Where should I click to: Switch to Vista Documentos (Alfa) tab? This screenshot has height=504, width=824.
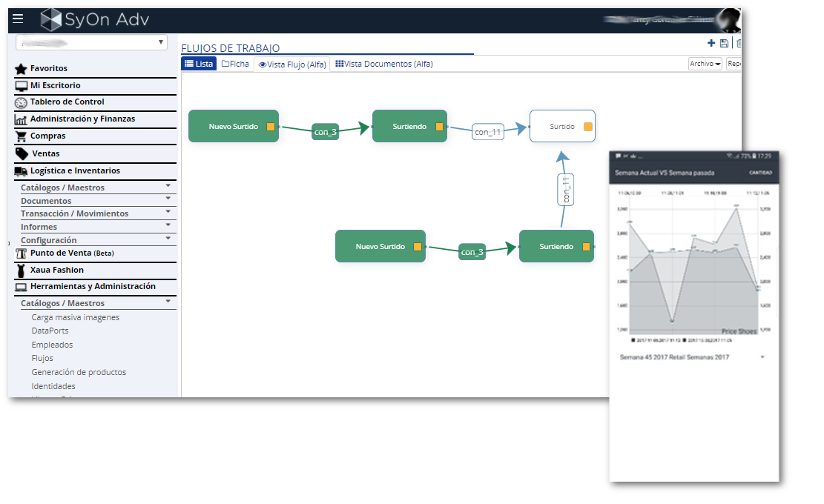click(383, 64)
